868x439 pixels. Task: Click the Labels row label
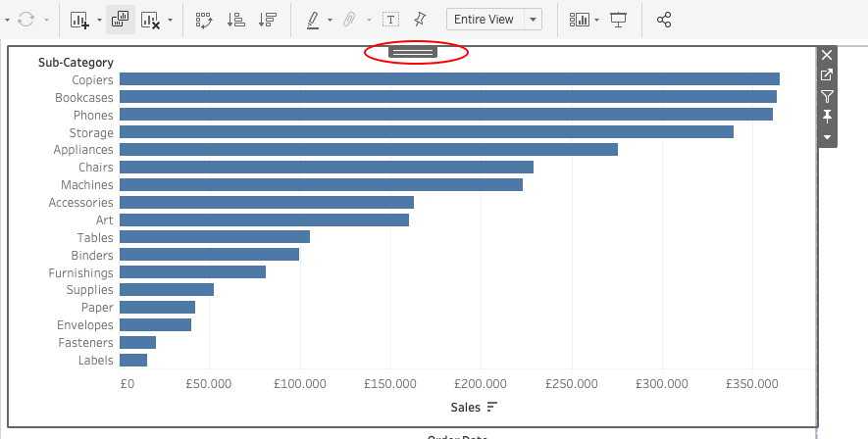(96, 360)
